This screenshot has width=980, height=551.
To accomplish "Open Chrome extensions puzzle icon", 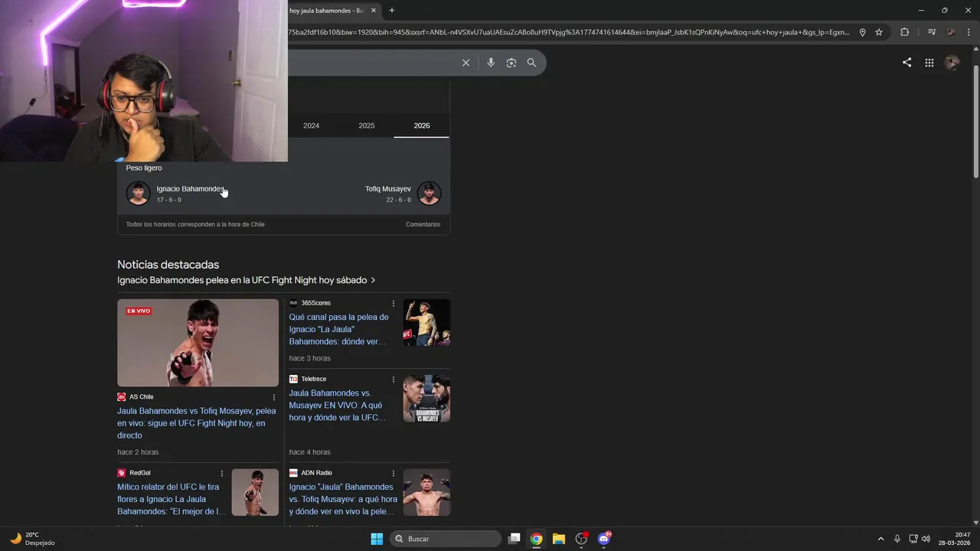I will (905, 32).
